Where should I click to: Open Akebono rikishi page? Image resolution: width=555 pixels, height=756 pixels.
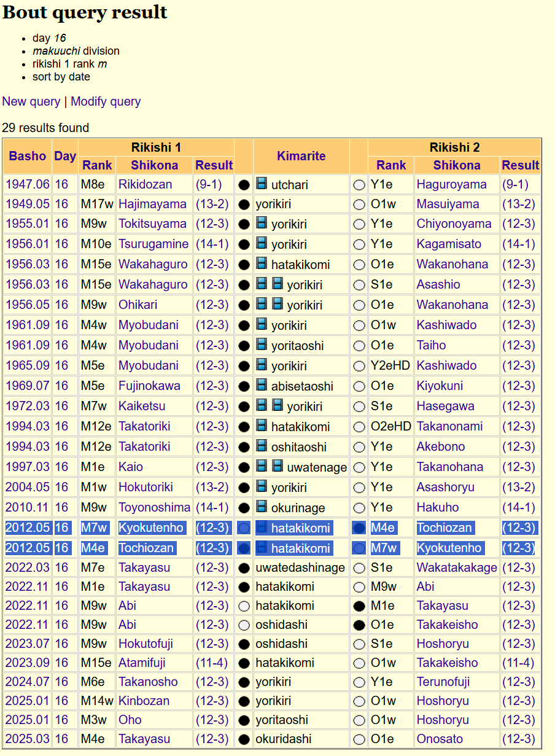point(441,446)
